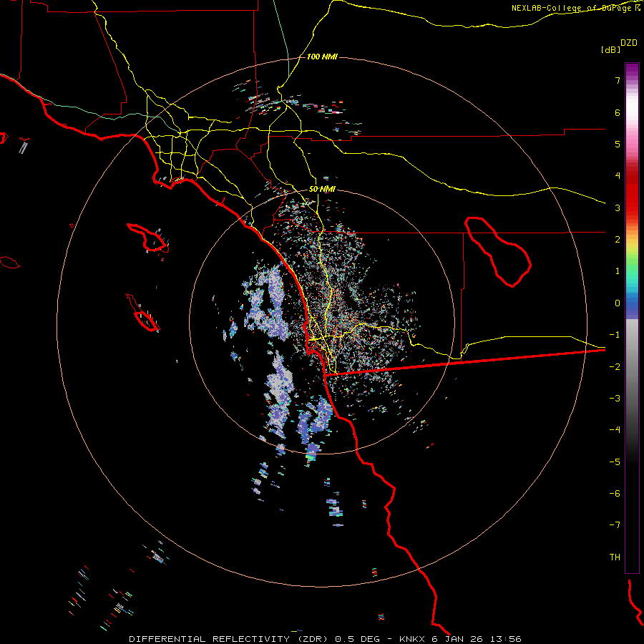Click the NEXLAB-College of DuPage watermark text
The width and height of the screenshot is (644, 644).
575,8
